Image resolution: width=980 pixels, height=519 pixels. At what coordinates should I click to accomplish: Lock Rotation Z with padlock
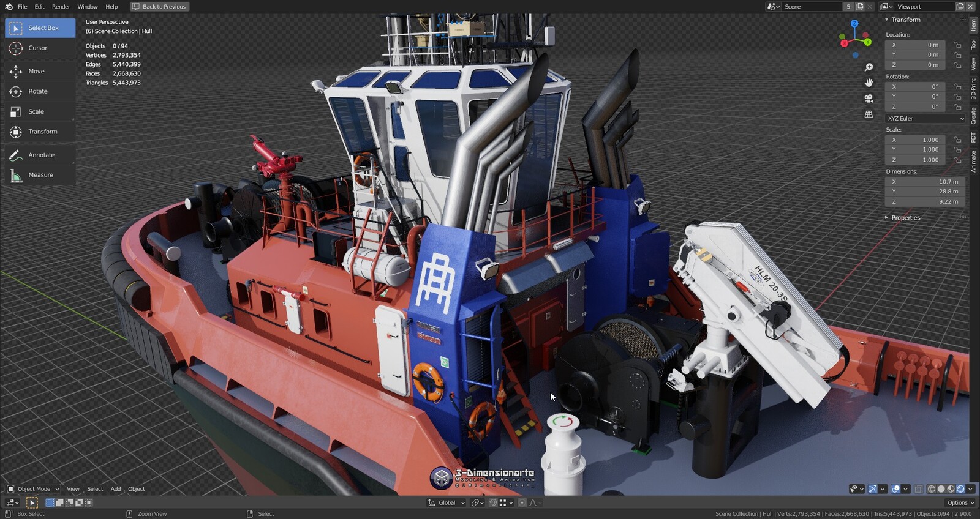coord(957,106)
